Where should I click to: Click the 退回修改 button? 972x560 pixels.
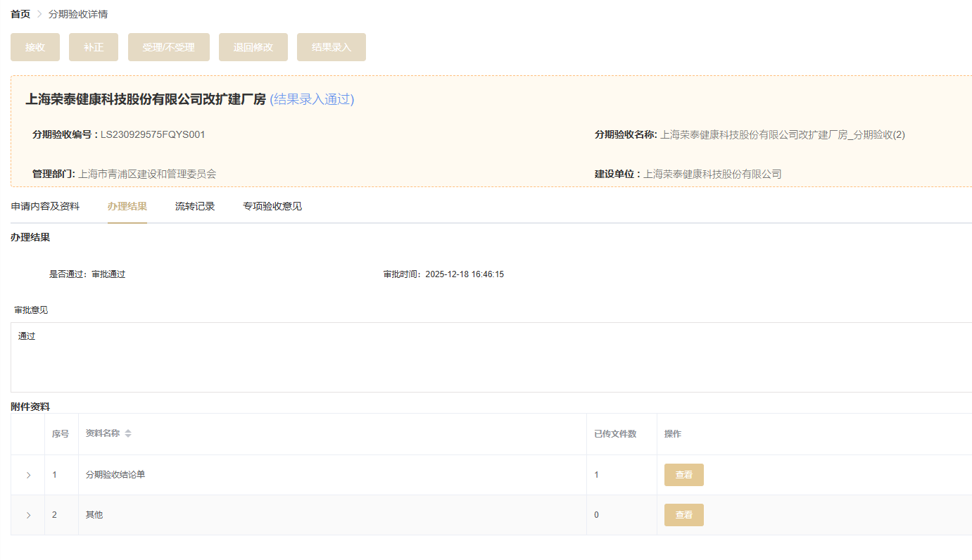pos(253,47)
